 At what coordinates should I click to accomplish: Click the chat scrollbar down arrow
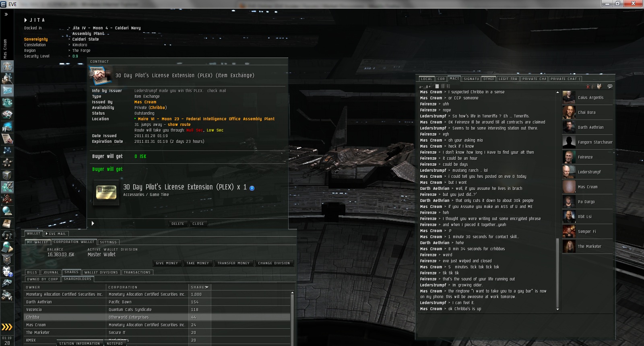point(557,309)
